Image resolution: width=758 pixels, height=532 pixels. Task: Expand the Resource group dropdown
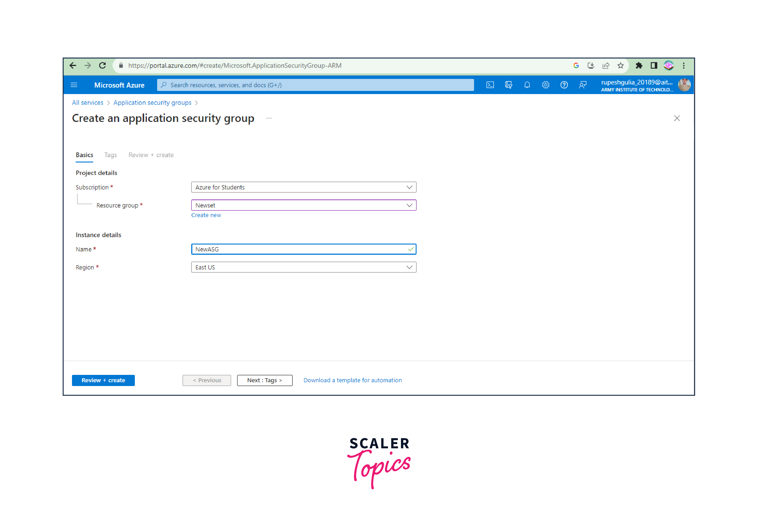(x=303, y=205)
